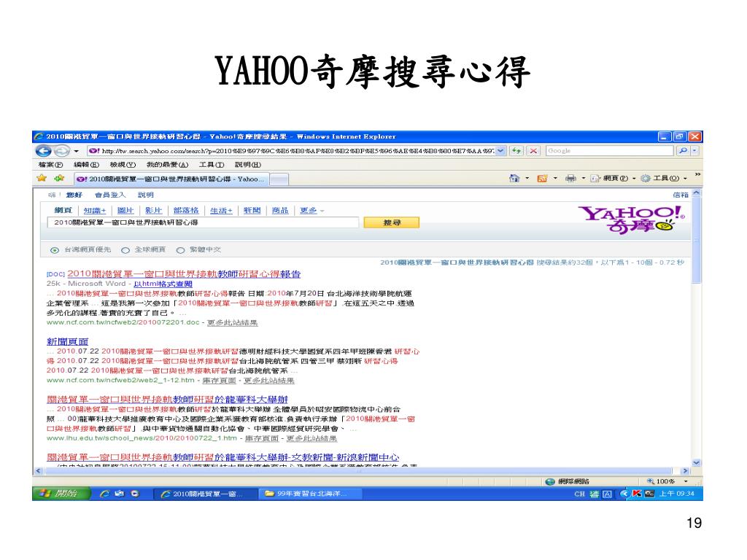Click the Yahoo search query input field

tap(203, 222)
